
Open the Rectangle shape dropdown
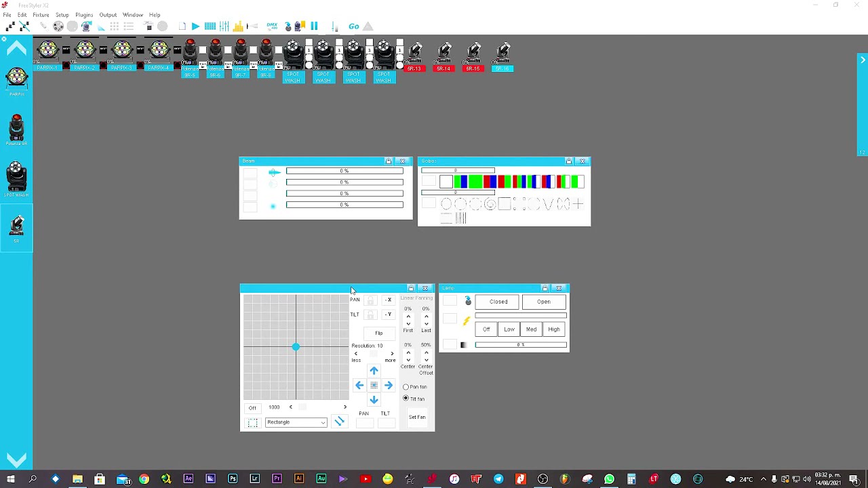(x=296, y=422)
